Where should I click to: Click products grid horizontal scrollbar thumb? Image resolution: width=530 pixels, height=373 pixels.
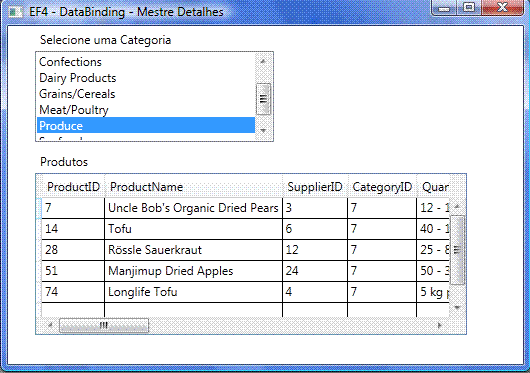[104, 325]
